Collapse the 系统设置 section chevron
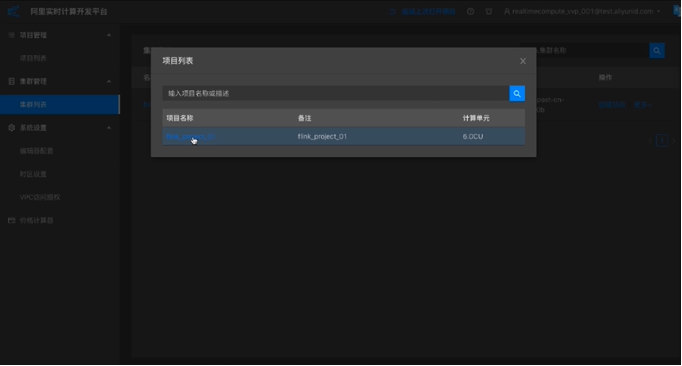Image resolution: width=682 pixels, height=366 pixels. click(109, 128)
